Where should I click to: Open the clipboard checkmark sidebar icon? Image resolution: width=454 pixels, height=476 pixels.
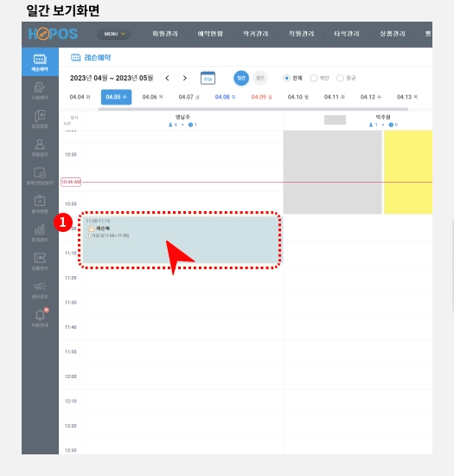pos(40,204)
